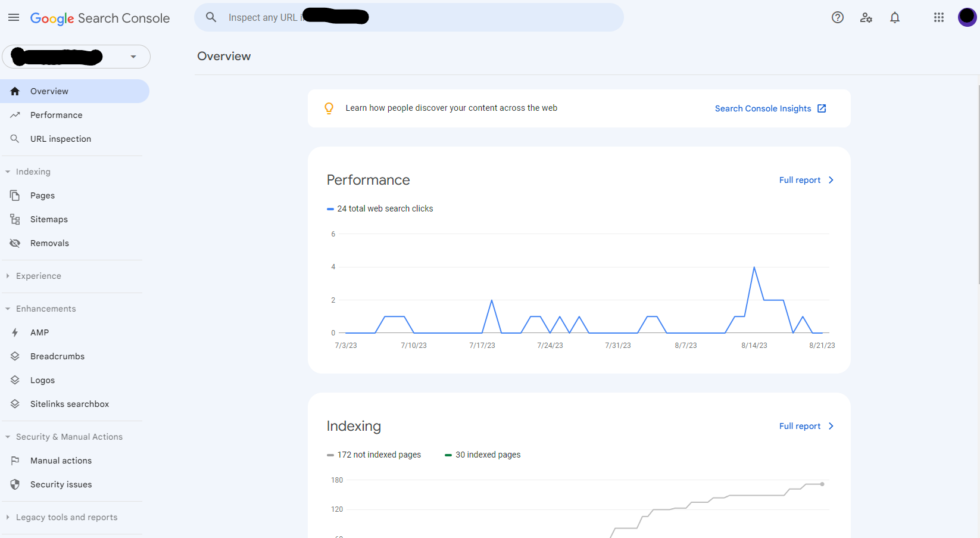Click the end point of the not indexed pages line
The height and width of the screenshot is (538, 980).
click(822, 484)
